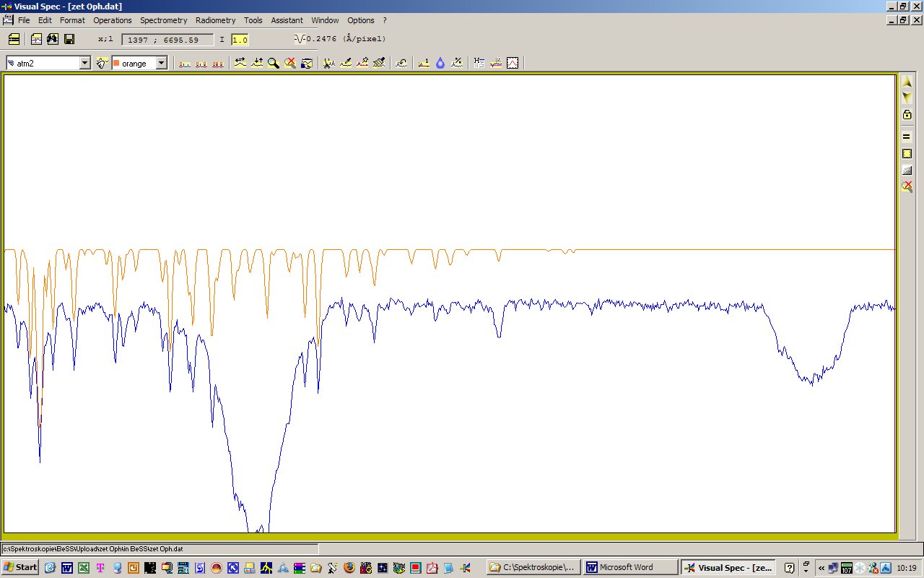Open the Spectrometry menu
This screenshot has height=578, width=924.
pyautogui.click(x=163, y=20)
